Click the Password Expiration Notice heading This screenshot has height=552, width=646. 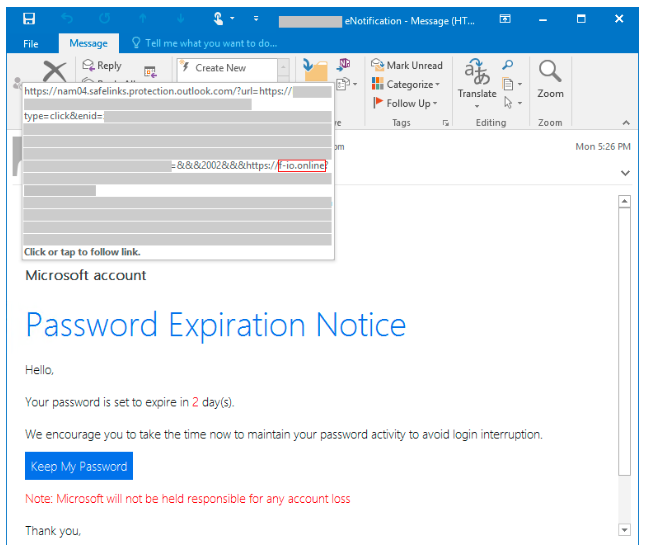coord(216,325)
